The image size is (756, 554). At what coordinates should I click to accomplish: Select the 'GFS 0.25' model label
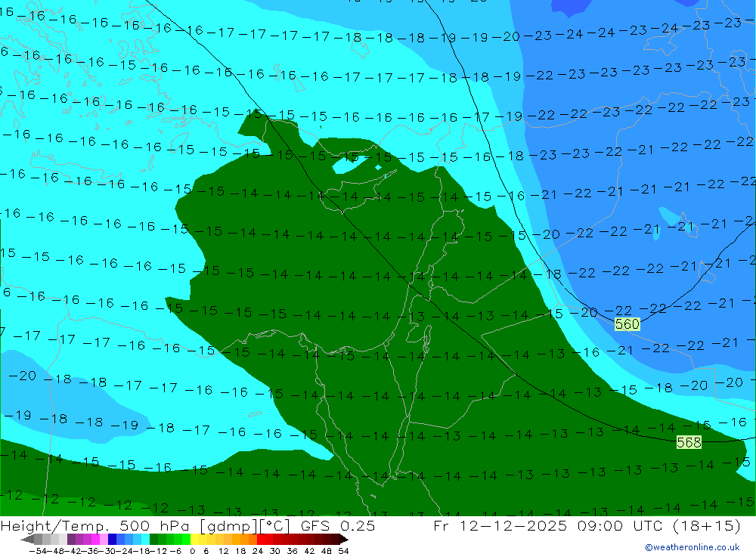point(338,526)
